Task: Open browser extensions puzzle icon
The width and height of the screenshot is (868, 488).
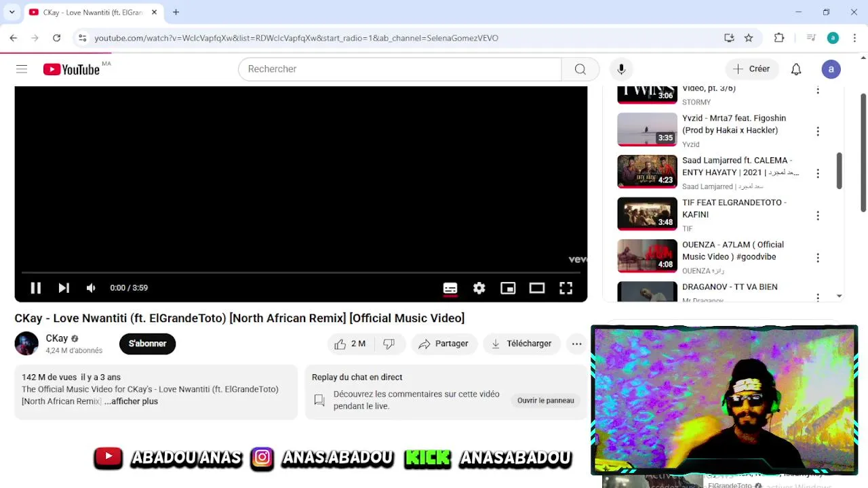Action: (x=779, y=38)
